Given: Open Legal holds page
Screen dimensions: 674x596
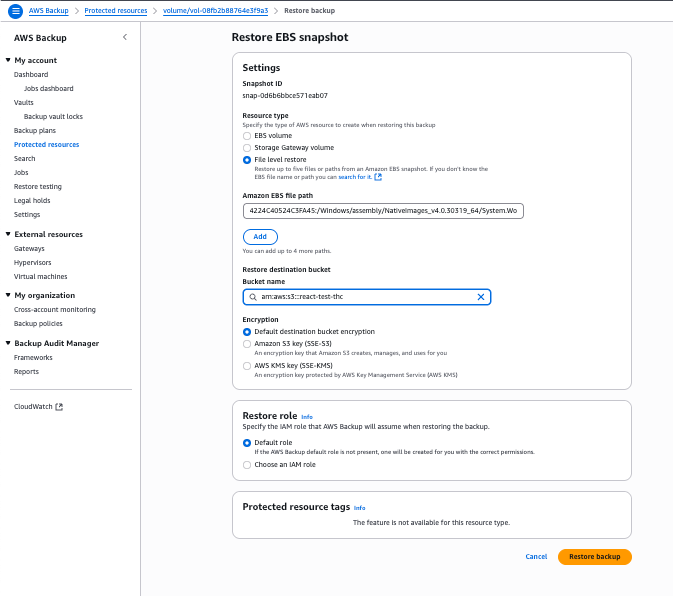Looking at the screenshot, I should pyautogui.click(x=32, y=201).
